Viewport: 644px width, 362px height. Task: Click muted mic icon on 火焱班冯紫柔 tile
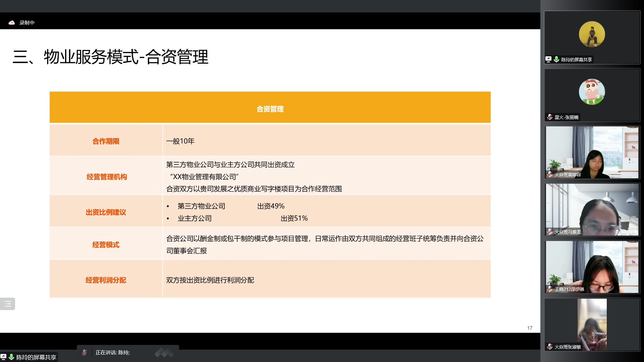(x=550, y=232)
